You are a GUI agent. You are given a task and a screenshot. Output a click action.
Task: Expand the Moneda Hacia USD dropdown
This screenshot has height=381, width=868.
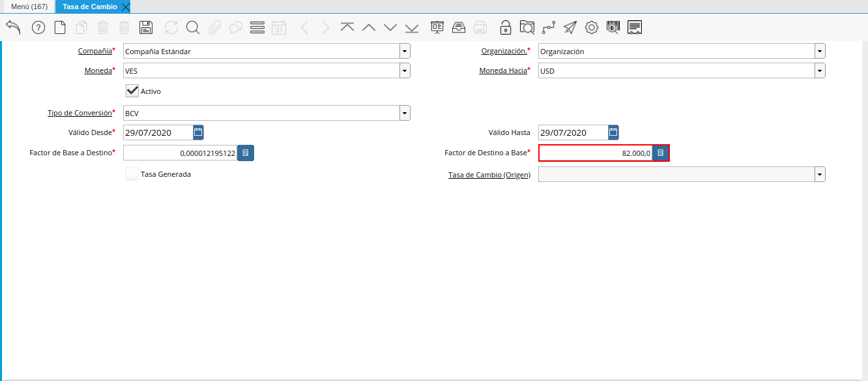point(820,70)
